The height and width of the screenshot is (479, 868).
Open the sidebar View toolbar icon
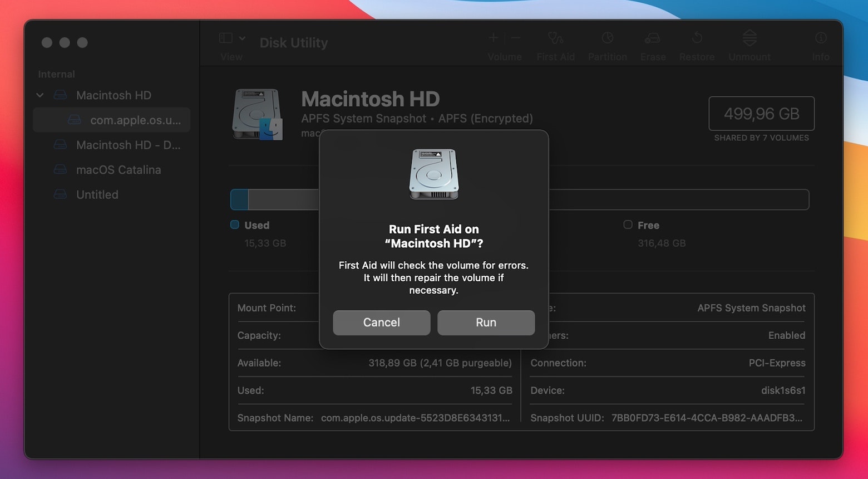[226, 38]
